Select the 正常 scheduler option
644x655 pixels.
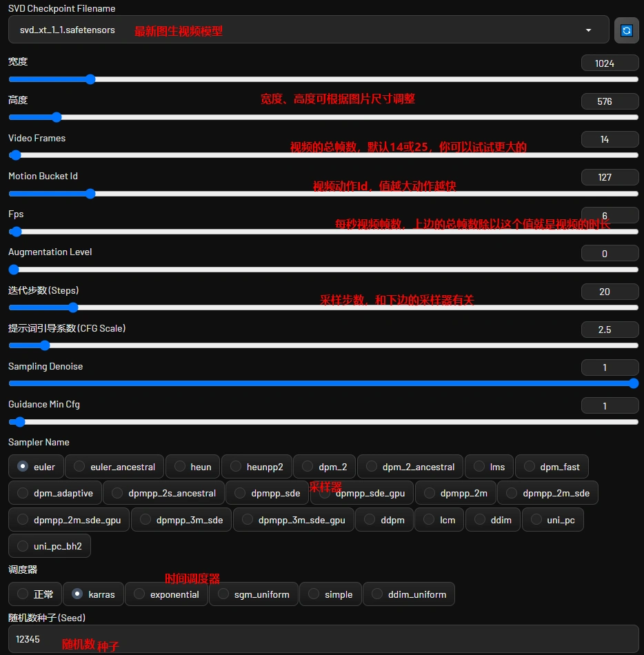[x=34, y=594]
